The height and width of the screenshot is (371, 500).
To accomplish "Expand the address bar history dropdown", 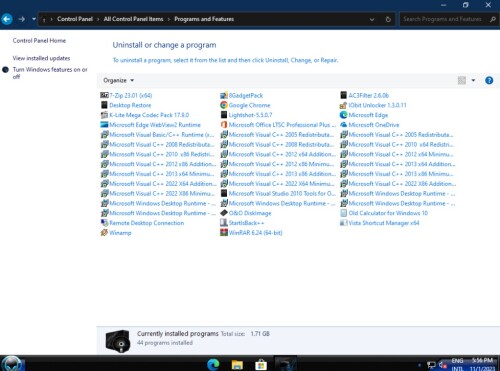I will (x=372, y=19).
